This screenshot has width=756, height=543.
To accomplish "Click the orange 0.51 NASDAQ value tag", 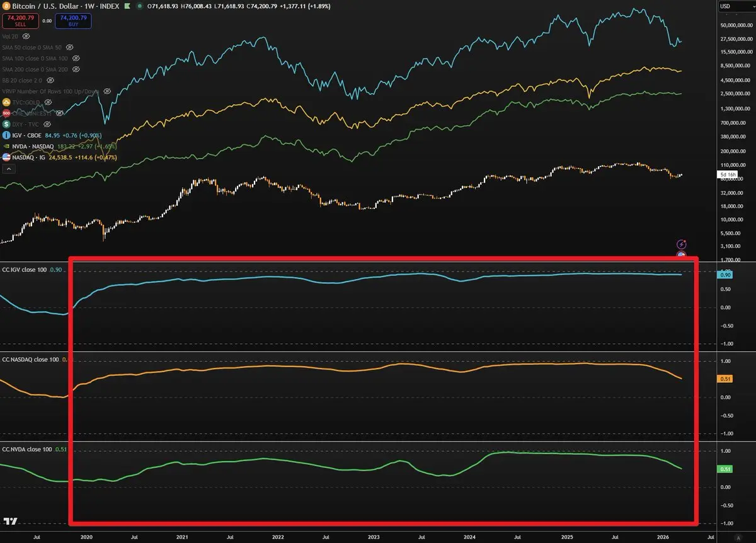I will (x=725, y=379).
